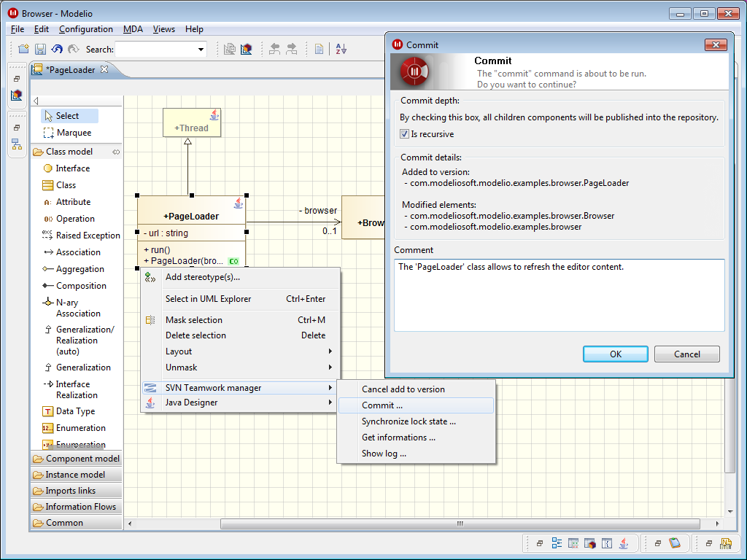Open the notes view icon at bottom right
747x560 pixels.
point(726,542)
